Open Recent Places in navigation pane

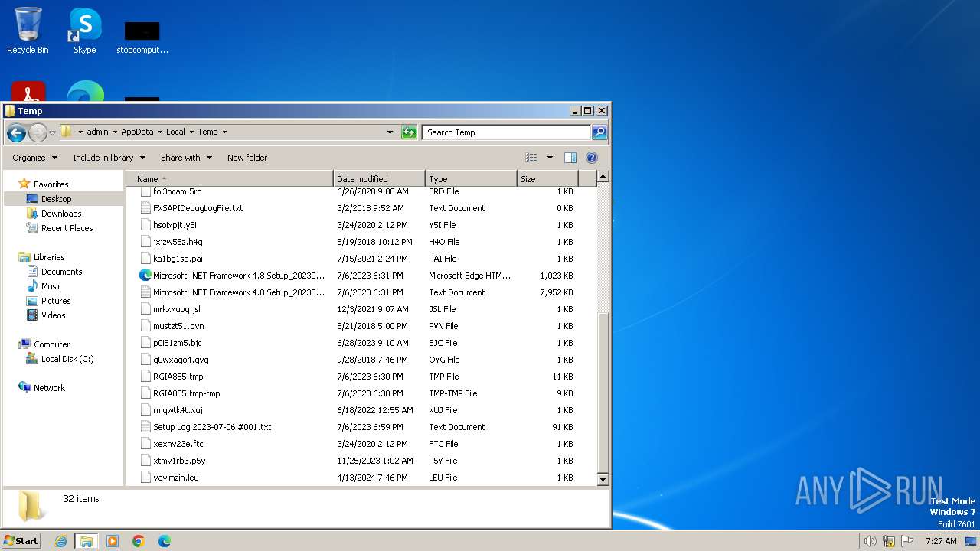pos(67,228)
